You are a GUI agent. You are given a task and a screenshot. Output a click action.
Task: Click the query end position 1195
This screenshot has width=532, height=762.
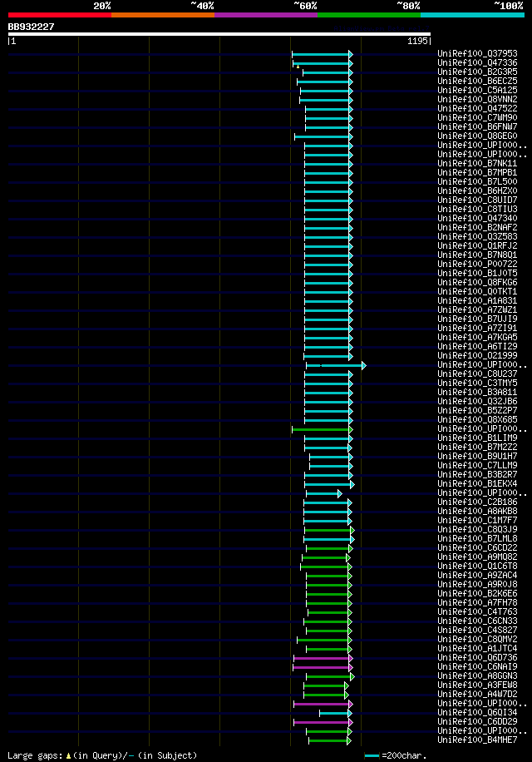point(417,42)
